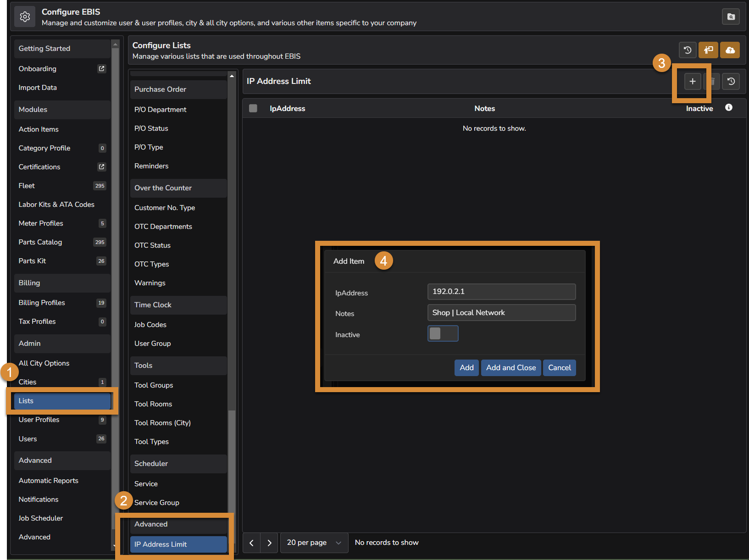Open the Onboarding external link icon
Screen dimensions: 749x560
101,69
